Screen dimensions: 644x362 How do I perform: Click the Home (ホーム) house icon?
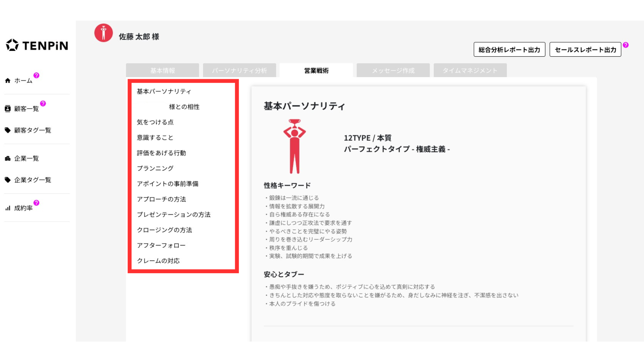tap(8, 80)
